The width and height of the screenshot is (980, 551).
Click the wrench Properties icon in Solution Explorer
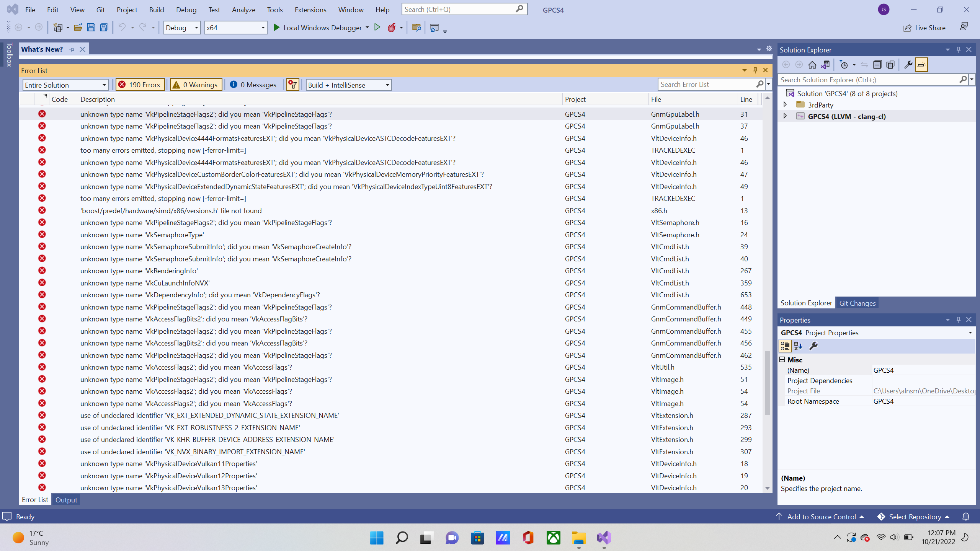point(908,65)
